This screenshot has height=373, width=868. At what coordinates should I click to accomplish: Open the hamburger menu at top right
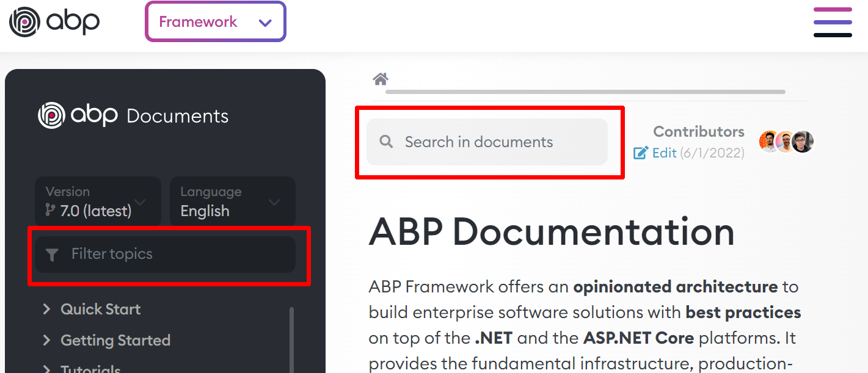tap(833, 21)
